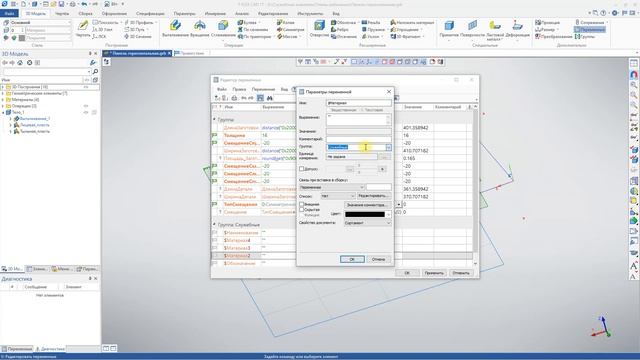The image size is (640, 360).
Task: Open the Свойство документа dropdown
Action: 367,223
